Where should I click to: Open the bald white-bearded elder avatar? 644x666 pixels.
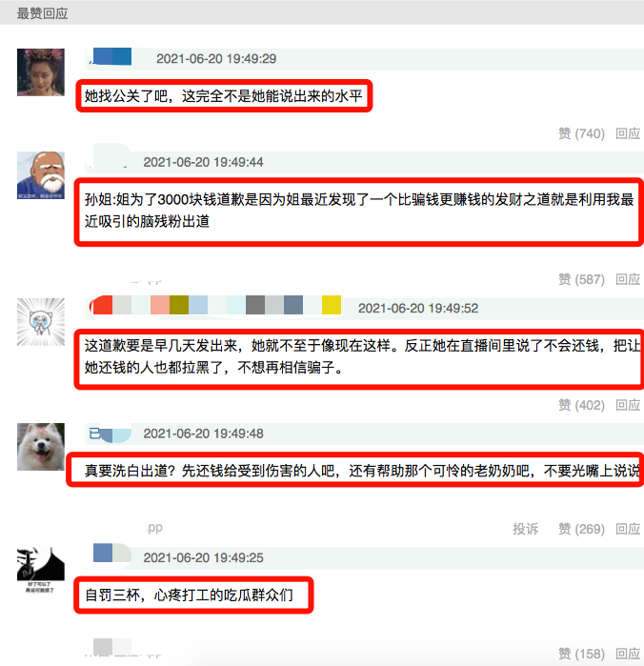point(41,175)
